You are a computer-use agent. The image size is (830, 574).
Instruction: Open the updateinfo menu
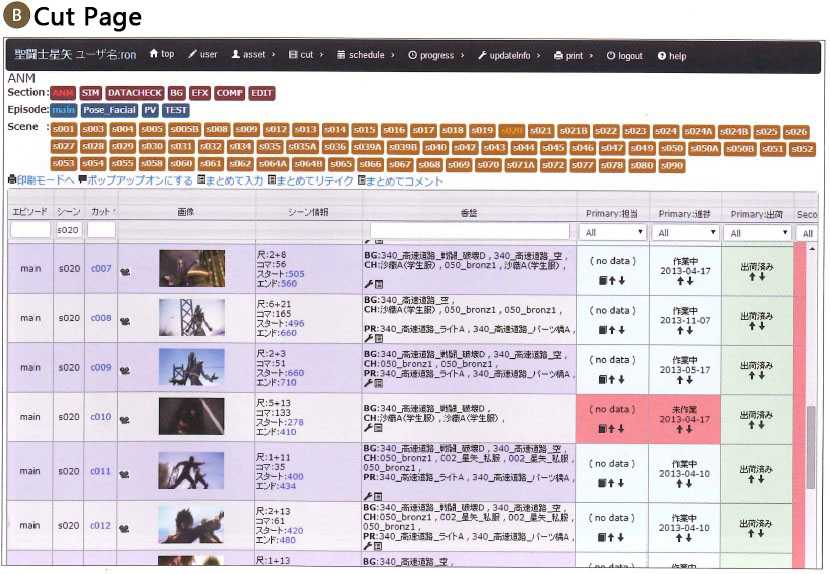pyautogui.click(x=508, y=55)
